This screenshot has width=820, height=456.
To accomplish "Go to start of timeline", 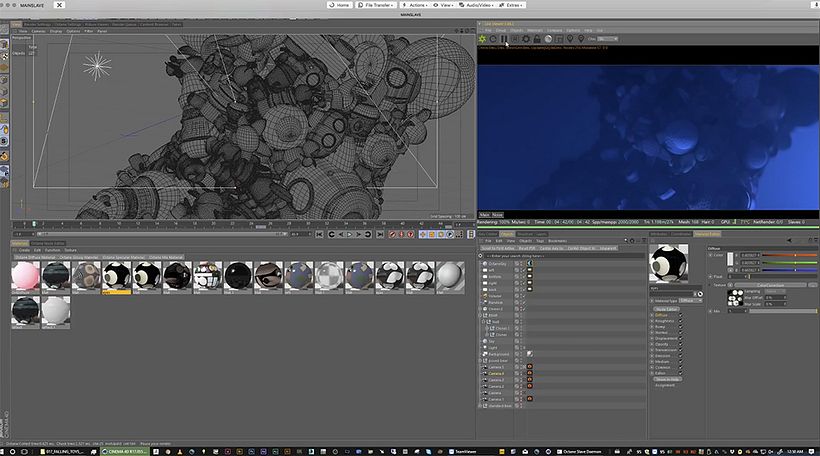I will point(320,234).
